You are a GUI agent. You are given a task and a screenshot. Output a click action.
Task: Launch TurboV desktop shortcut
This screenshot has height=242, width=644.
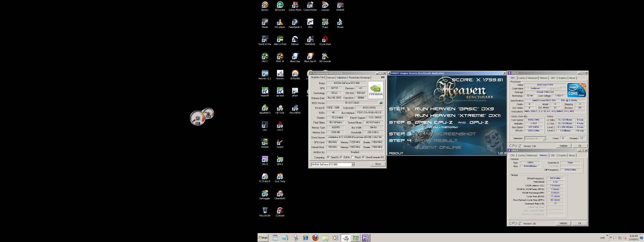point(280,143)
